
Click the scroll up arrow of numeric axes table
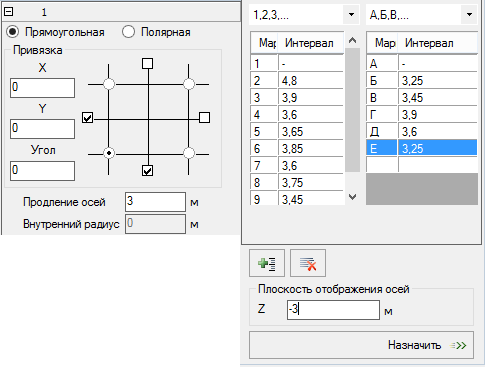[x=352, y=40]
